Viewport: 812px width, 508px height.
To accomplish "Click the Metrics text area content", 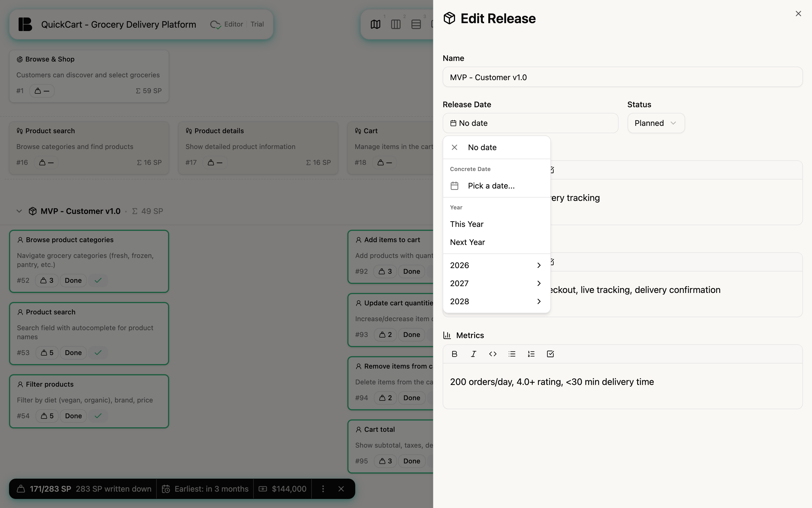I will pyautogui.click(x=623, y=386).
